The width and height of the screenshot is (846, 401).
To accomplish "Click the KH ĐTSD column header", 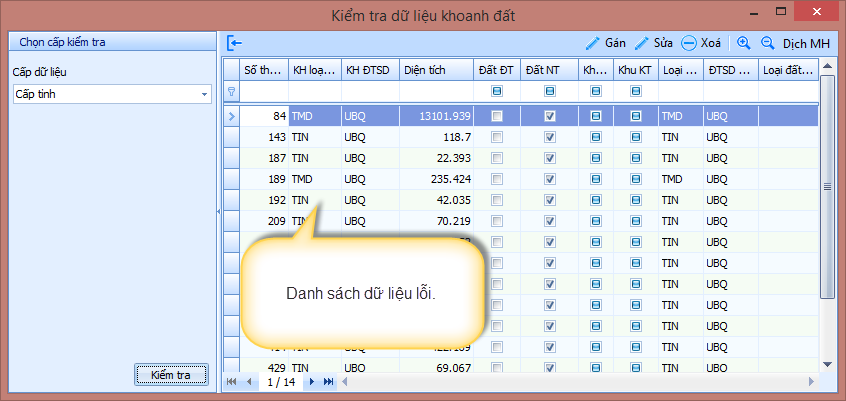I will click(368, 70).
